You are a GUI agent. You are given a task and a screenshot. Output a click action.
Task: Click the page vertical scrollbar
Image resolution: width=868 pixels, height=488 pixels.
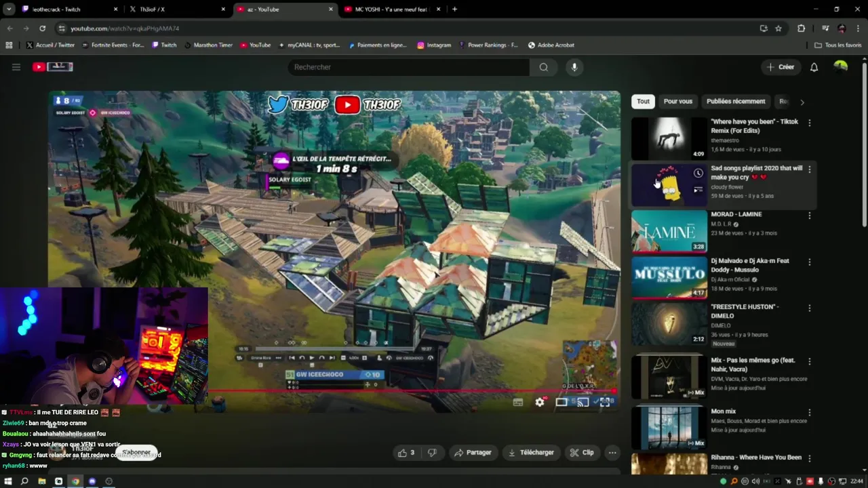pos(864,146)
